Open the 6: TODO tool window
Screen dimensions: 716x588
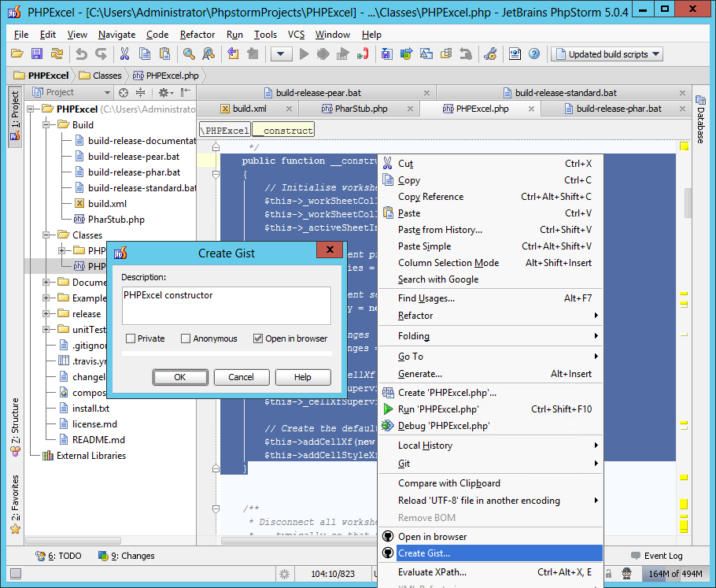(58, 556)
